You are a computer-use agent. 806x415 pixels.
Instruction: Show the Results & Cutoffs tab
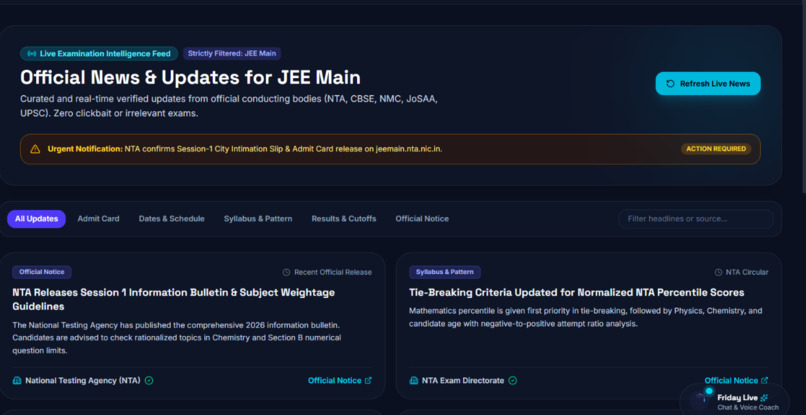tap(343, 219)
